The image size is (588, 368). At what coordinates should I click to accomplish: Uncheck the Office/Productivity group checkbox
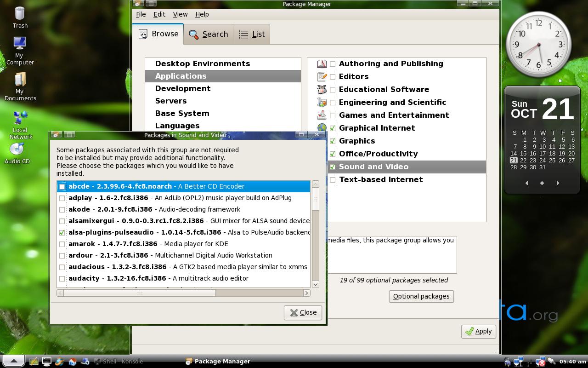pos(333,154)
